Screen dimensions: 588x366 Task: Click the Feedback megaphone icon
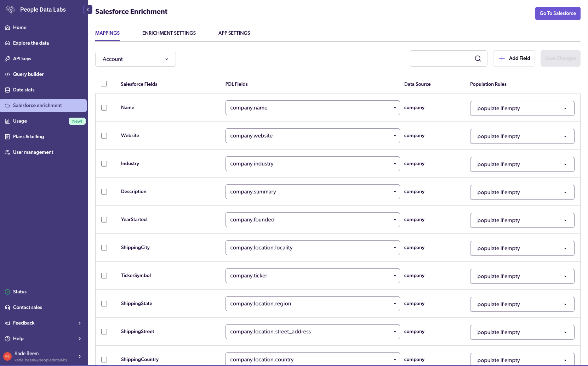7,323
